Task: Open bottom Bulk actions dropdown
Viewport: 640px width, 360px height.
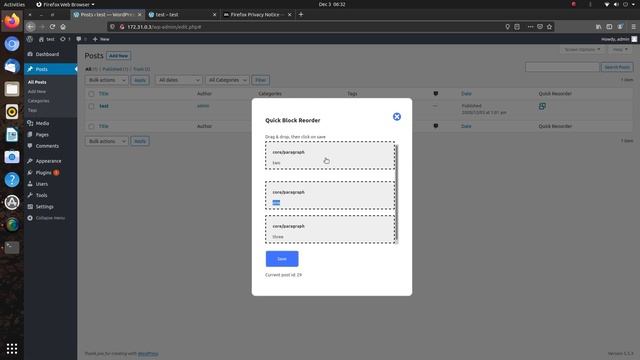Action: pyautogui.click(x=107, y=141)
